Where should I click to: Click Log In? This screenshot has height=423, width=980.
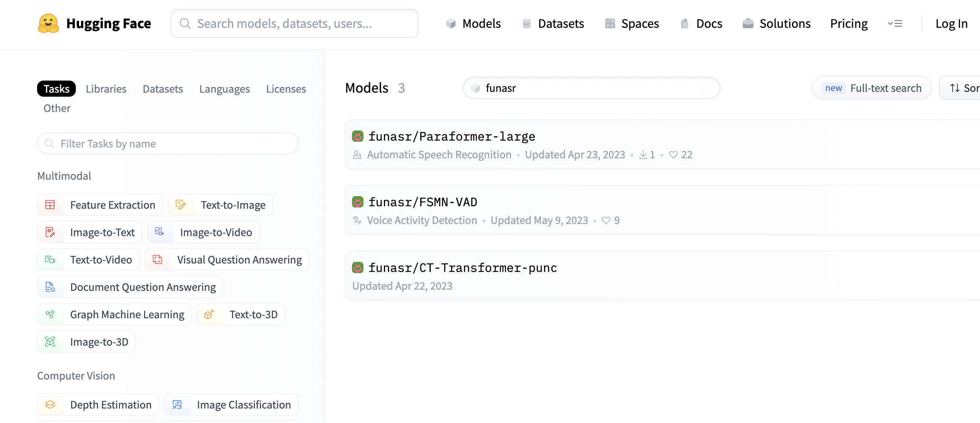coord(951,23)
